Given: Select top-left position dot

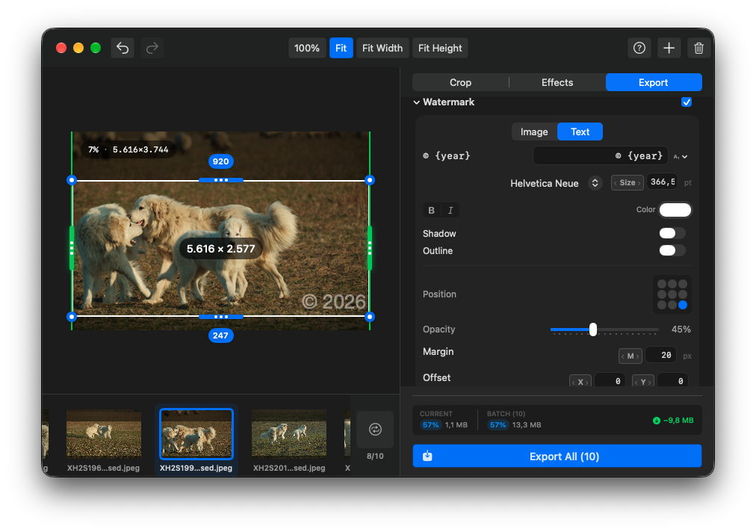Looking at the screenshot, I should coord(662,284).
